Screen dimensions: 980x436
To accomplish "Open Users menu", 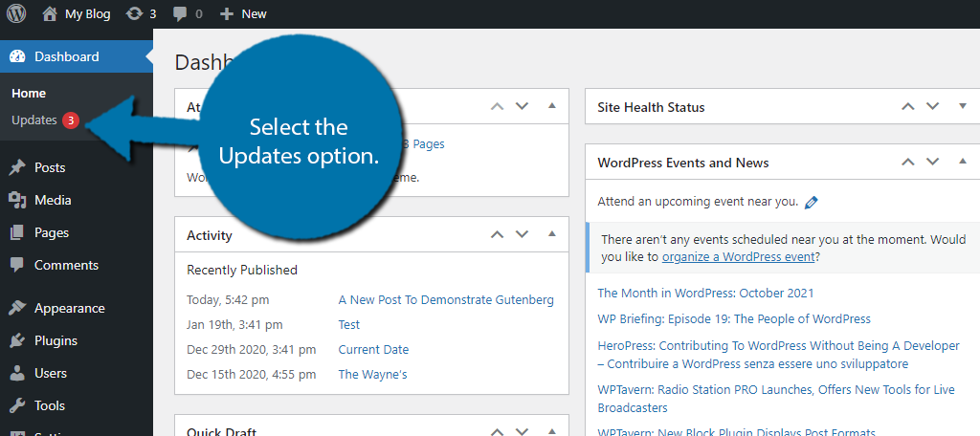I will click(51, 373).
